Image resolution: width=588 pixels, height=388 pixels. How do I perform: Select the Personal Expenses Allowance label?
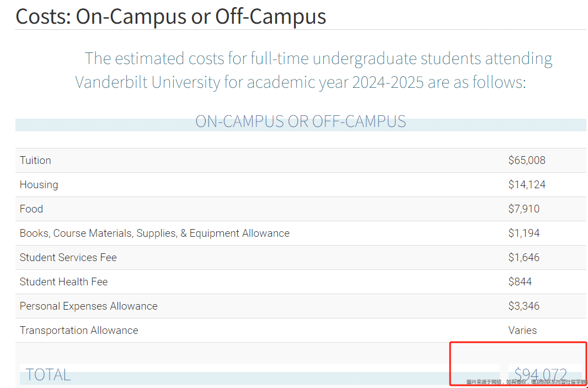click(88, 306)
